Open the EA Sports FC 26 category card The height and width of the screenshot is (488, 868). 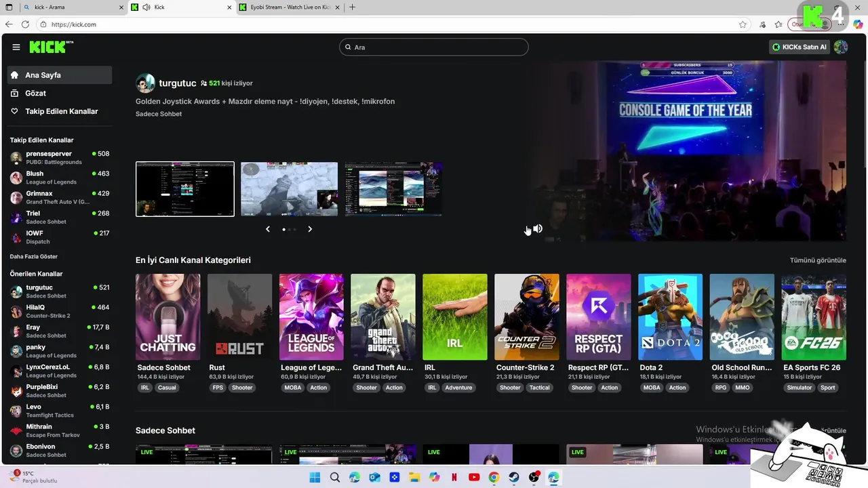pyautogui.click(x=814, y=317)
